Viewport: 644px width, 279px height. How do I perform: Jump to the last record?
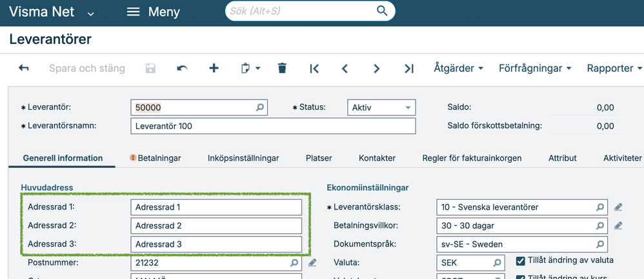408,68
